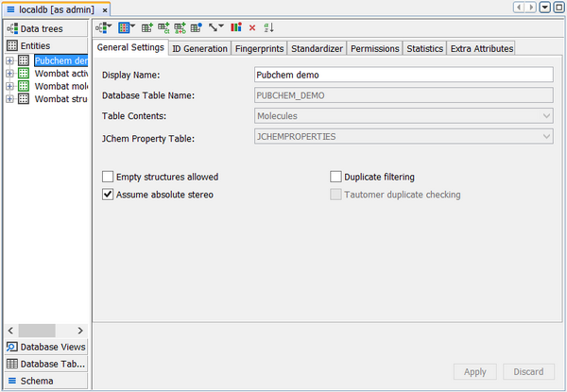
Task: Click the table with blue dot icon
Action: (196, 27)
